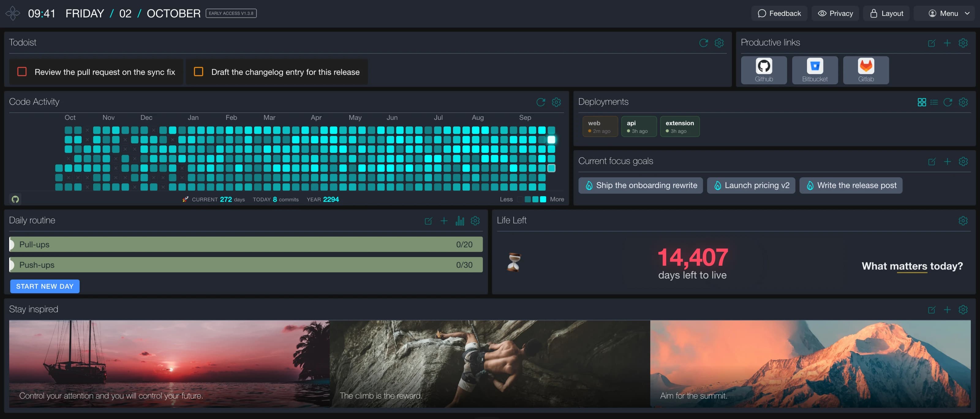
Task: Open the Bitbucket shortcut tile
Action: (x=815, y=70)
